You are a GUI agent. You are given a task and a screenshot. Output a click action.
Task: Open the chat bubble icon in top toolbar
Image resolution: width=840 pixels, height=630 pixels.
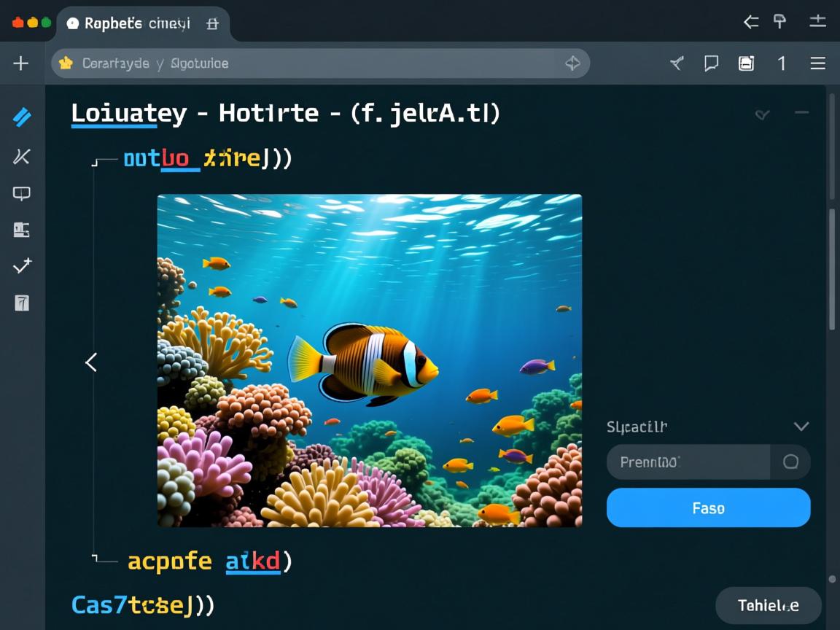[x=711, y=63]
